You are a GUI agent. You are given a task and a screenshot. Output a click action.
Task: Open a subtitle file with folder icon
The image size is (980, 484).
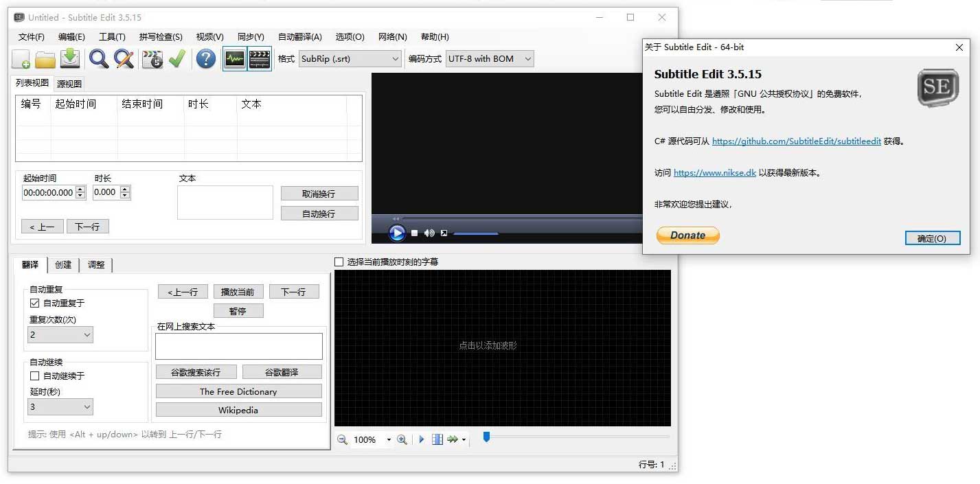click(x=45, y=59)
